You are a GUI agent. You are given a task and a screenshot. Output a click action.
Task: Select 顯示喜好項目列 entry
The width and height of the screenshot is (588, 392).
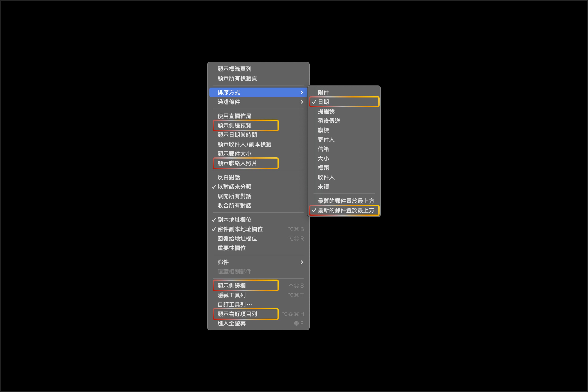pos(237,314)
